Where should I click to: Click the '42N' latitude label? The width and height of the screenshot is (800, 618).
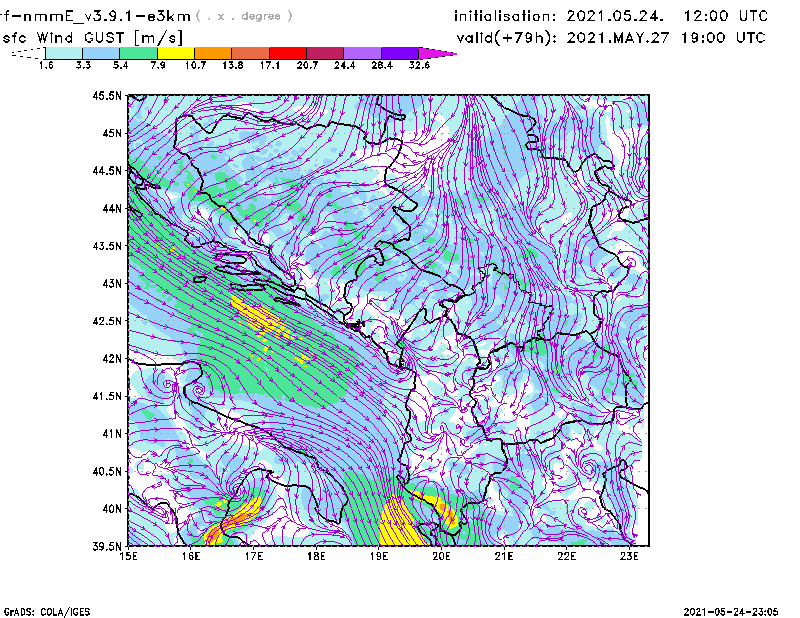pos(112,359)
